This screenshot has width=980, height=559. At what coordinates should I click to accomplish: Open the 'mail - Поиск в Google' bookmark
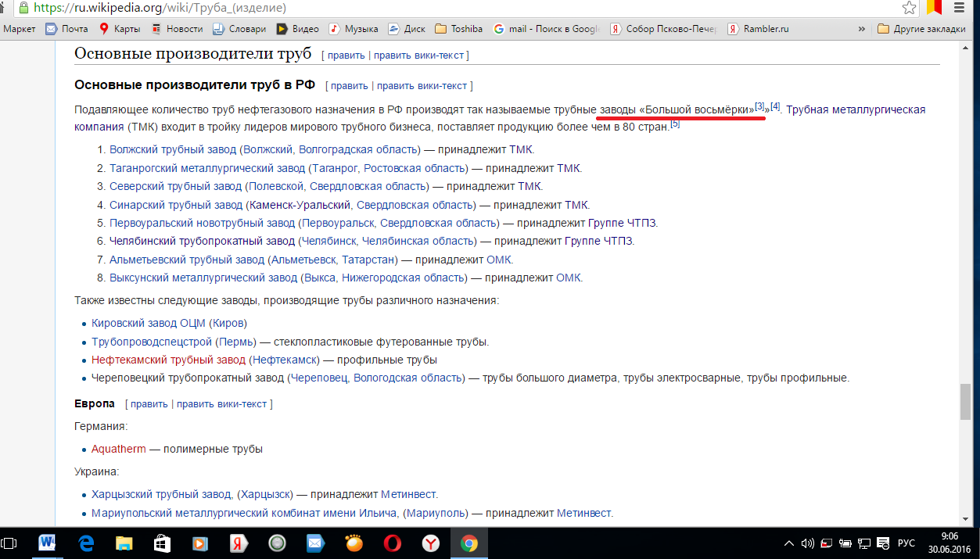point(547,29)
